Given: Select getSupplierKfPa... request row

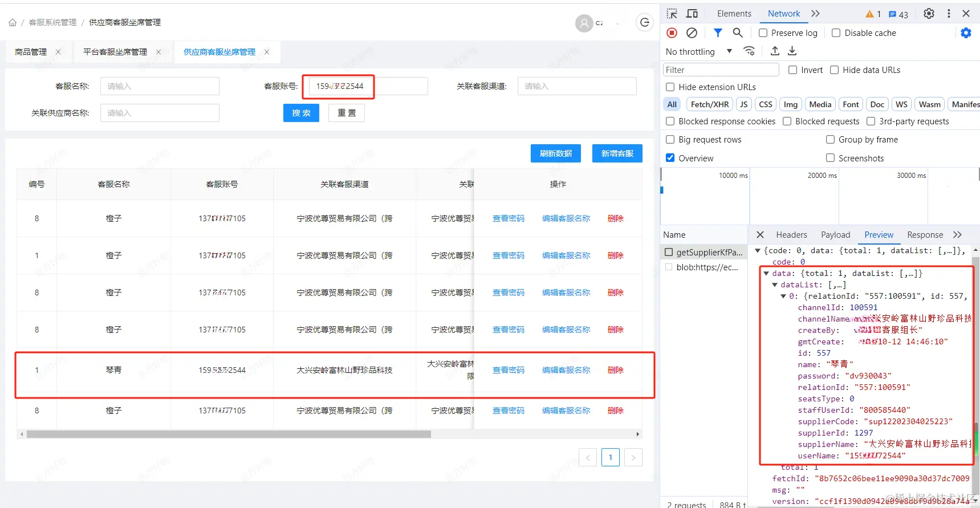Looking at the screenshot, I should (704, 252).
